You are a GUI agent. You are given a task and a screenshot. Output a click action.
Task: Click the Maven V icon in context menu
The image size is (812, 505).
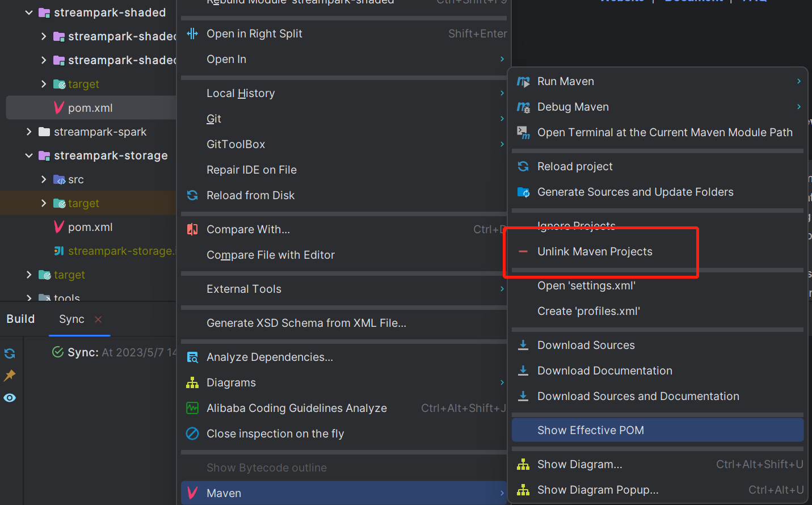pyautogui.click(x=192, y=493)
